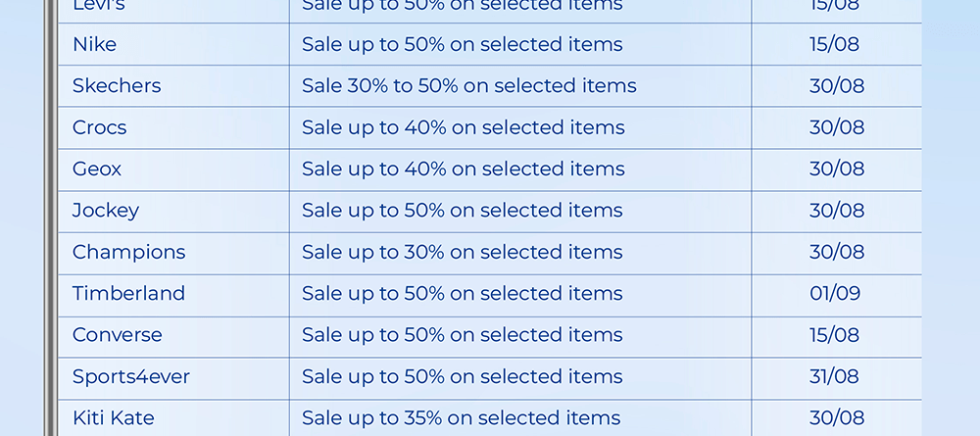The height and width of the screenshot is (436, 980).
Task: Click the Crocs row label
Action: point(99,127)
